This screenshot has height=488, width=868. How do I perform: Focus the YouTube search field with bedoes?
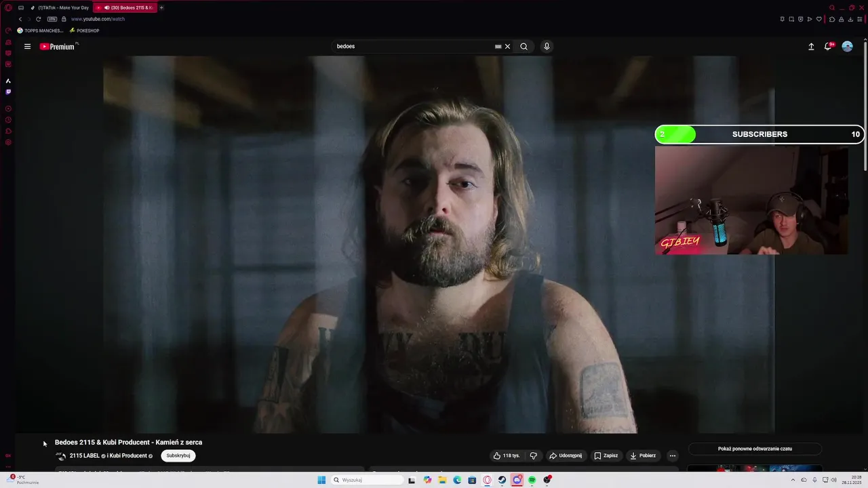[x=414, y=47]
